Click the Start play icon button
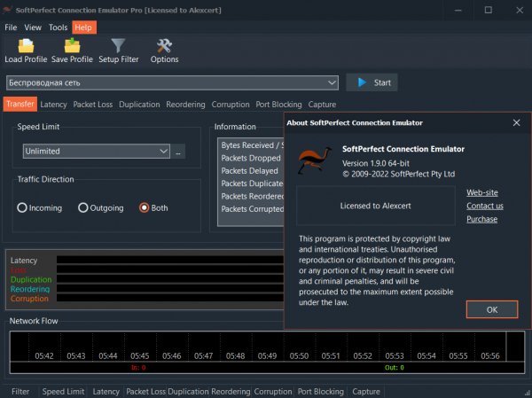The height and width of the screenshot is (398, 532). click(x=372, y=82)
